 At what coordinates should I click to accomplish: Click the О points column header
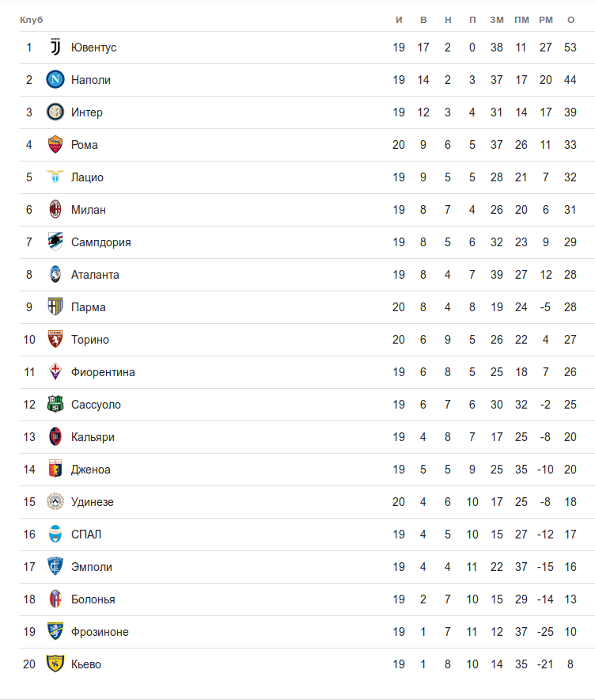point(570,19)
